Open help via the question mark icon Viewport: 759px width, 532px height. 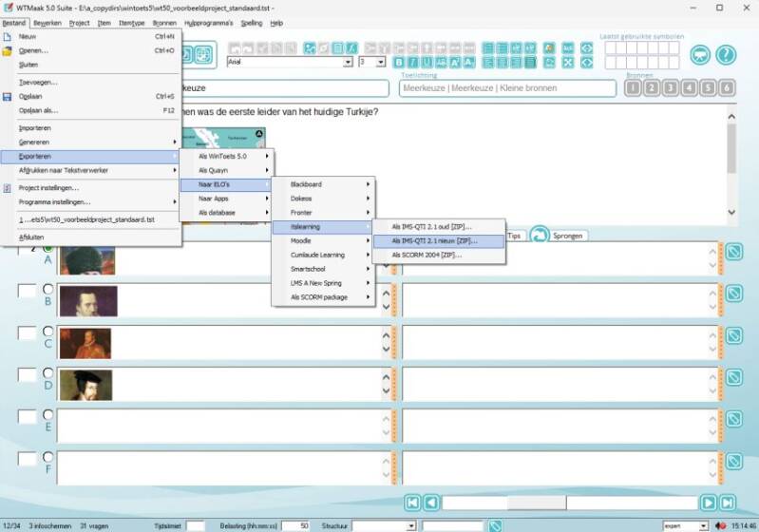726,55
